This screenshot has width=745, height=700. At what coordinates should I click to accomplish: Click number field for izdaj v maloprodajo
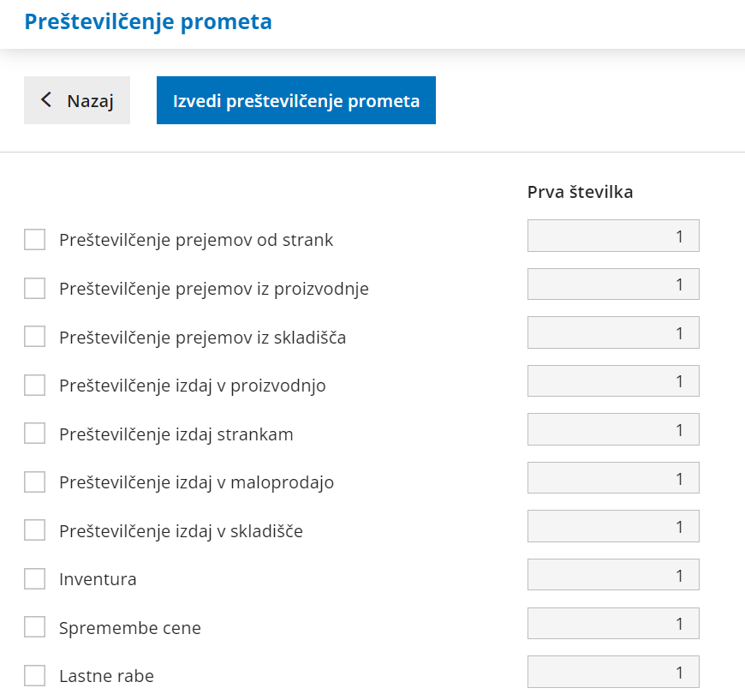613,478
